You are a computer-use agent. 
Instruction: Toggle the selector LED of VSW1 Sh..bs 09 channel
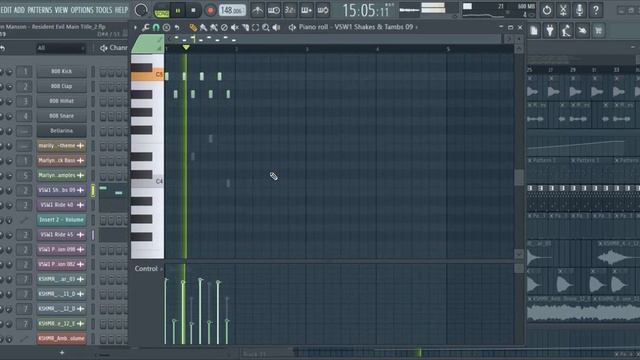tap(93, 190)
